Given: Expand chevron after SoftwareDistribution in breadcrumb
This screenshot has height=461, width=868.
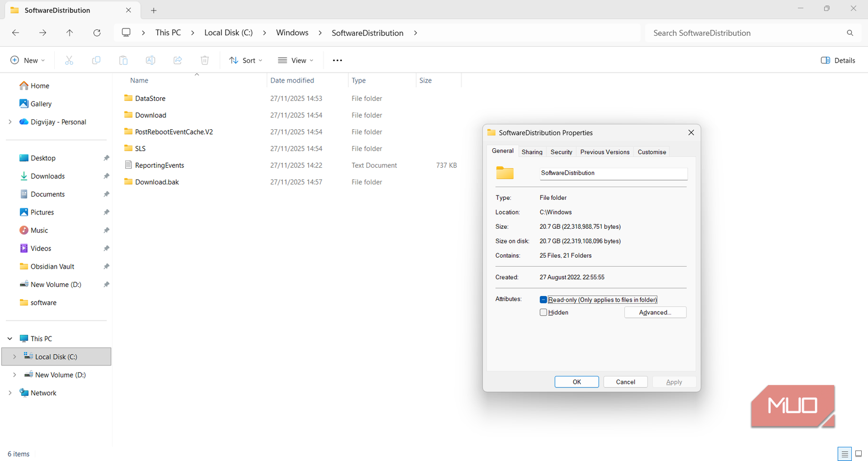Looking at the screenshot, I should (x=416, y=33).
